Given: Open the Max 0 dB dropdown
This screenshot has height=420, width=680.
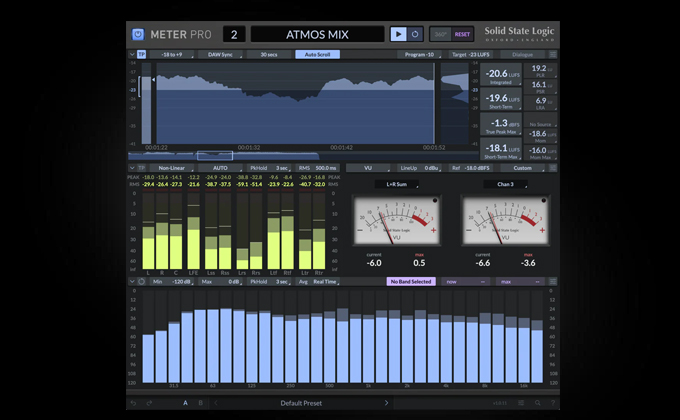Looking at the screenshot, I should click(220, 282).
